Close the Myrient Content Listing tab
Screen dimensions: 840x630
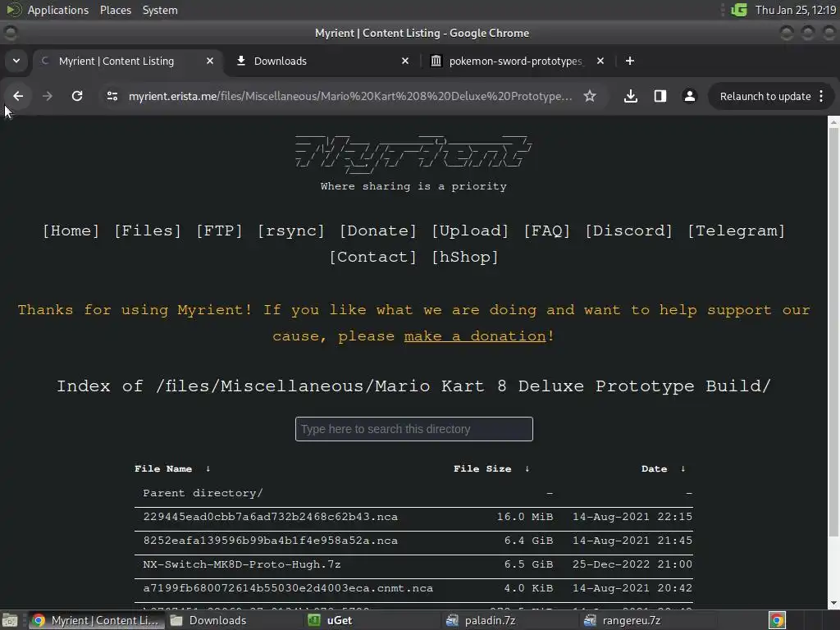click(x=210, y=61)
